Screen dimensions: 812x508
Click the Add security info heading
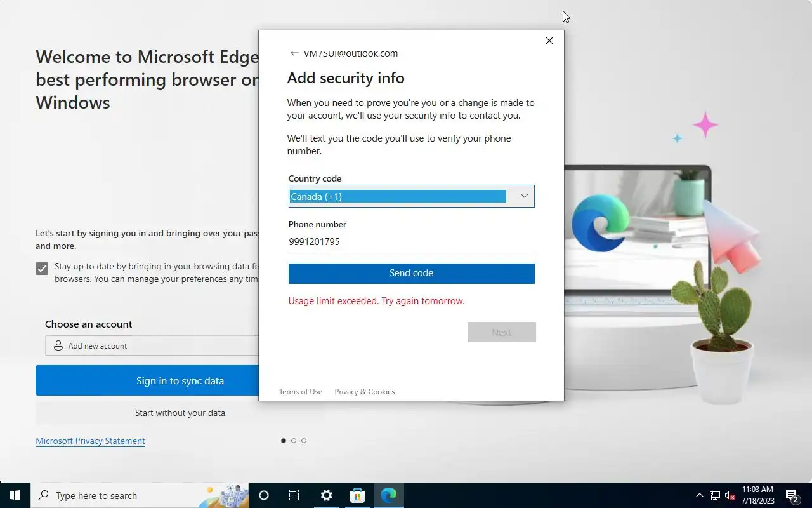(346, 78)
